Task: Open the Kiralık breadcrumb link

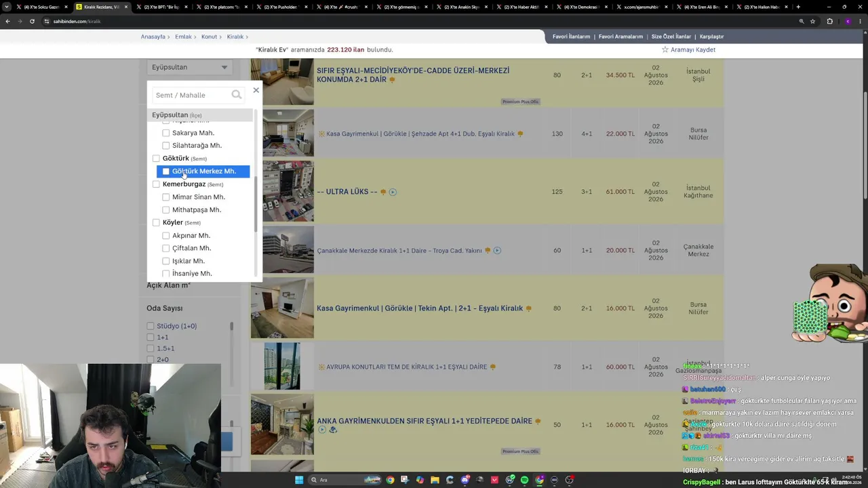Action: tap(235, 37)
